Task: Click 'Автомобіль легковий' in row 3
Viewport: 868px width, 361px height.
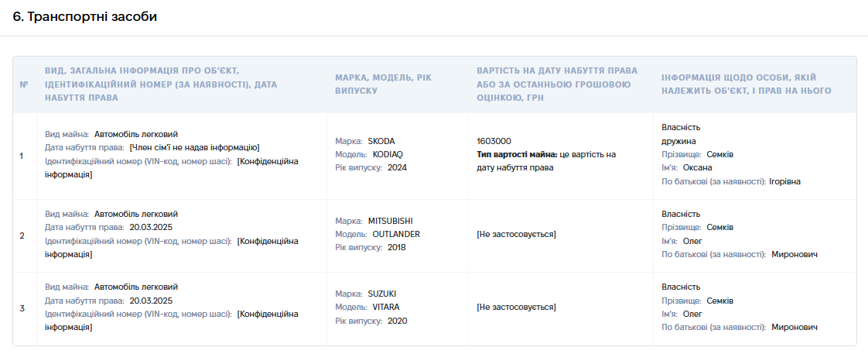Action: click(x=136, y=287)
